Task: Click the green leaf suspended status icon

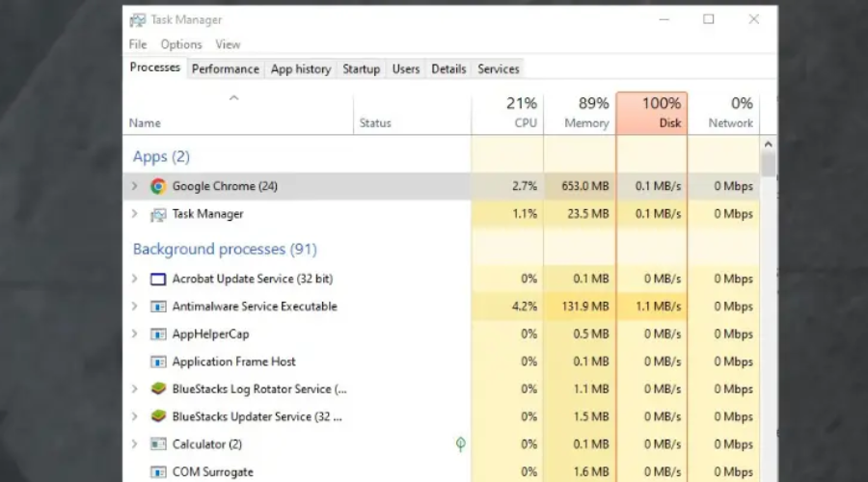Action: tap(461, 444)
